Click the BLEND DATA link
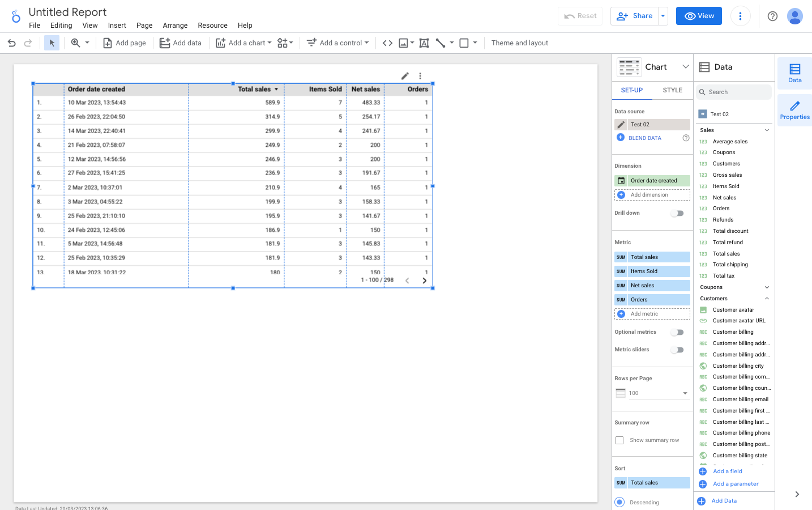This screenshot has height=510, width=812. (644, 138)
